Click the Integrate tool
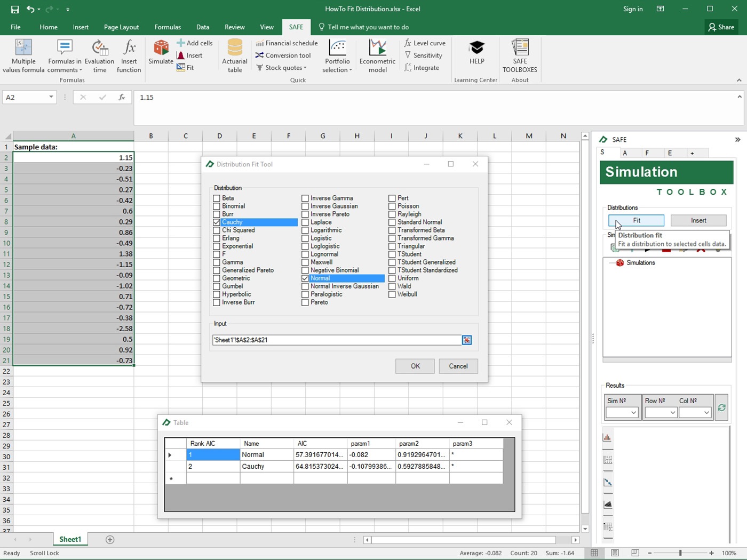 (x=422, y=68)
